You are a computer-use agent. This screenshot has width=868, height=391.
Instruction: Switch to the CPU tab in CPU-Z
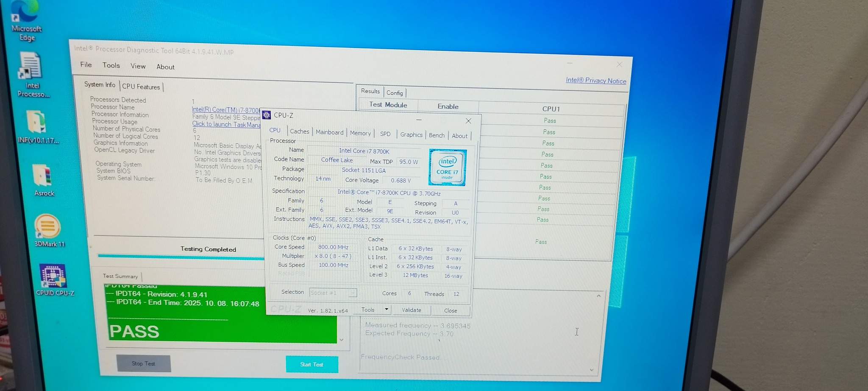(275, 130)
